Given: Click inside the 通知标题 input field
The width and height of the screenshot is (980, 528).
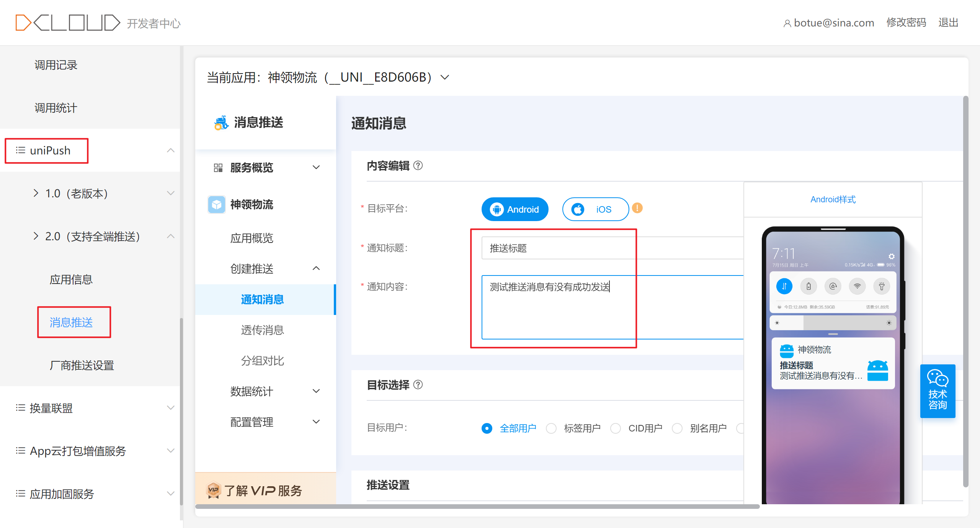Looking at the screenshot, I should point(555,248).
